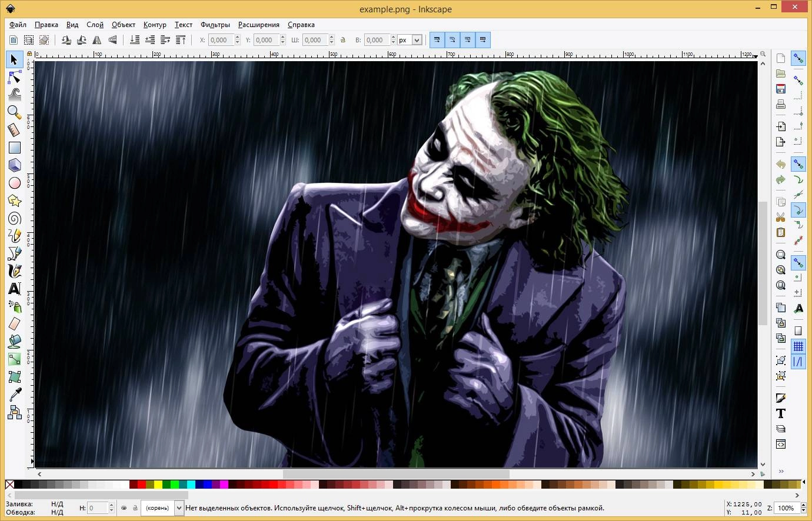Click Rotate 90° counter-clockwise icon
The width and height of the screenshot is (812, 521).
pos(66,40)
